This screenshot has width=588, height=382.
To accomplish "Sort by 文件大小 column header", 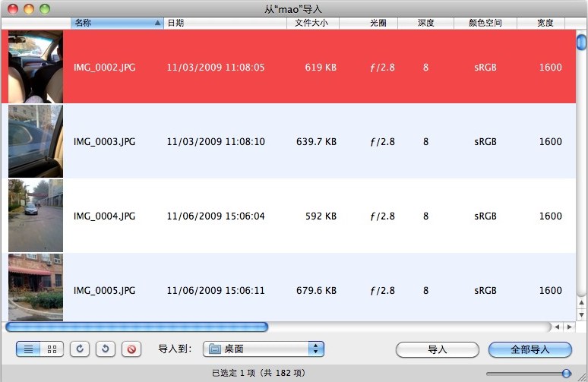I will 313,23.
